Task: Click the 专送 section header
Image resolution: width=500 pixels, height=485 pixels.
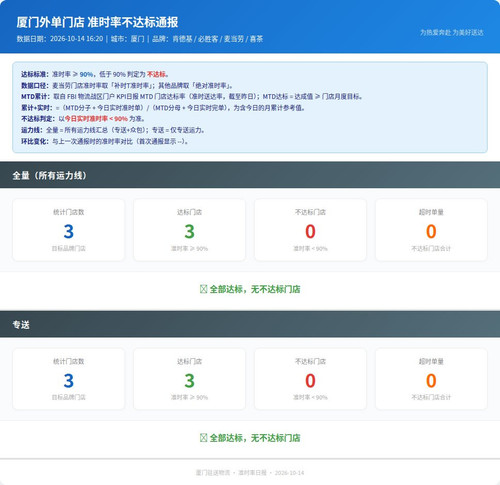Action: [x=250, y=324]
